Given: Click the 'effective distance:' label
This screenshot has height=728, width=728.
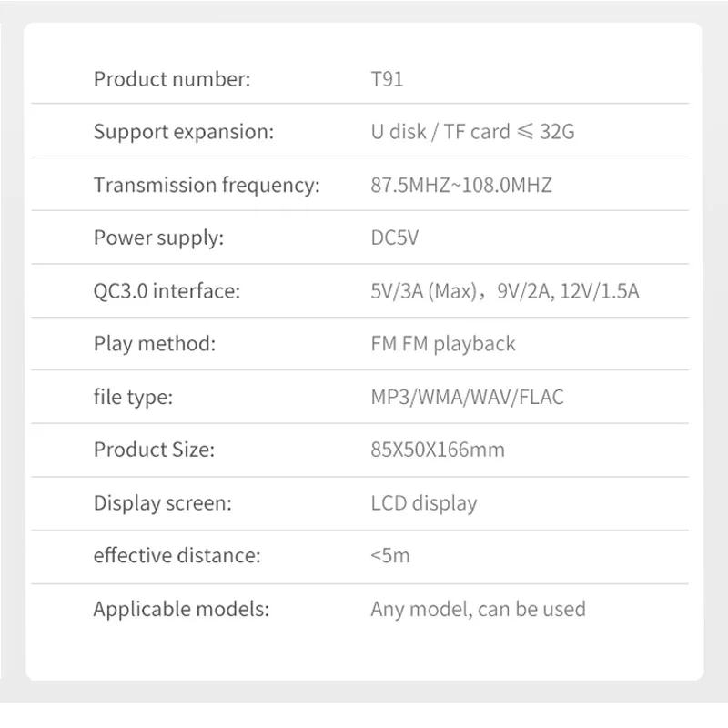Looking at the screenshot, I should (177, 555).
